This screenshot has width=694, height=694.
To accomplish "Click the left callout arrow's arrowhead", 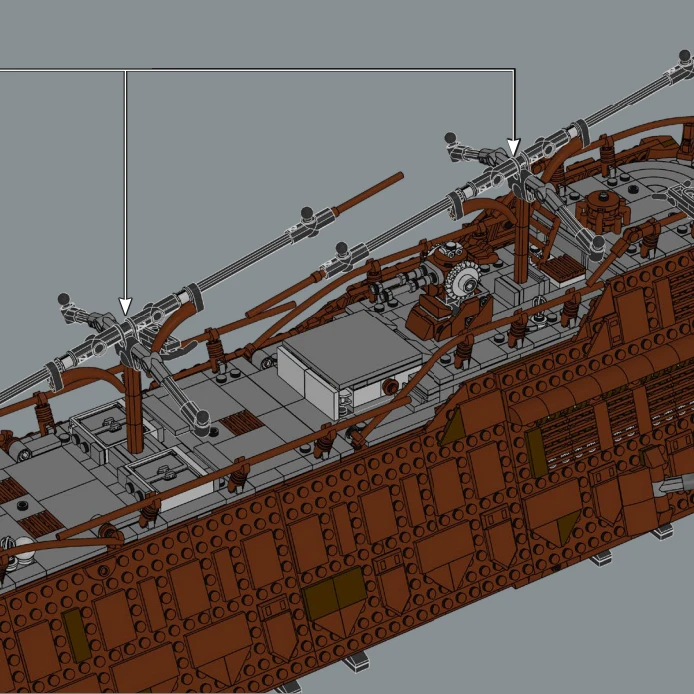I will 125,305.
